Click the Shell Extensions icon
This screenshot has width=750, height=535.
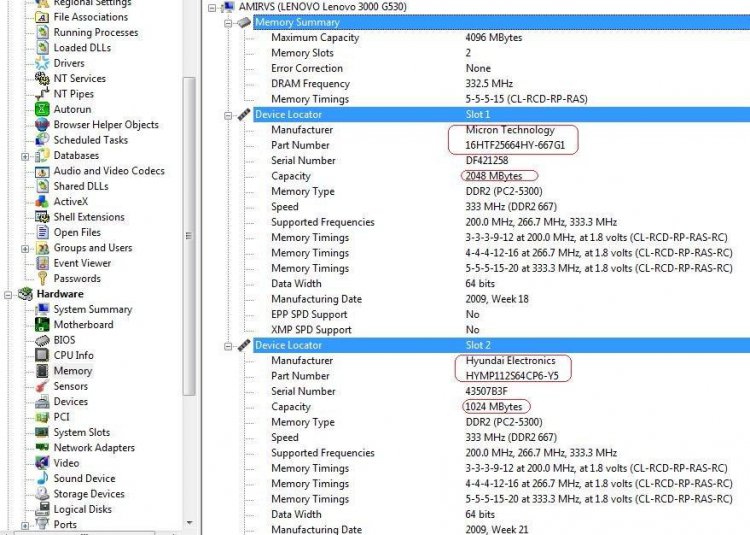pyautogui.click(x=42, y=217)
